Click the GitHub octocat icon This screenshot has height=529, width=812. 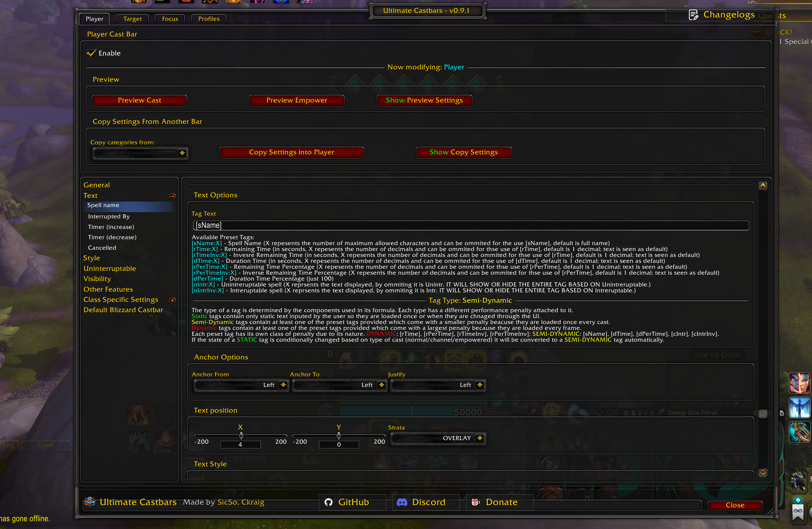pyautogui.click(x=329, y=502)
